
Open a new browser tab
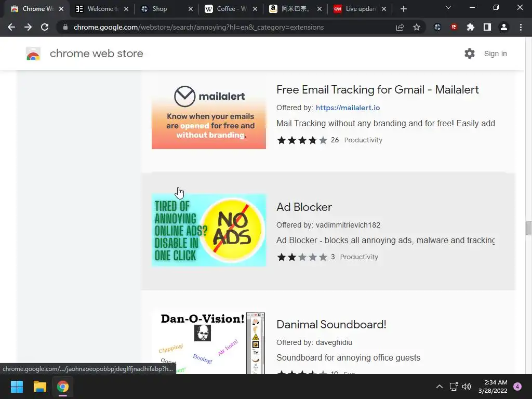click(403, 9)
